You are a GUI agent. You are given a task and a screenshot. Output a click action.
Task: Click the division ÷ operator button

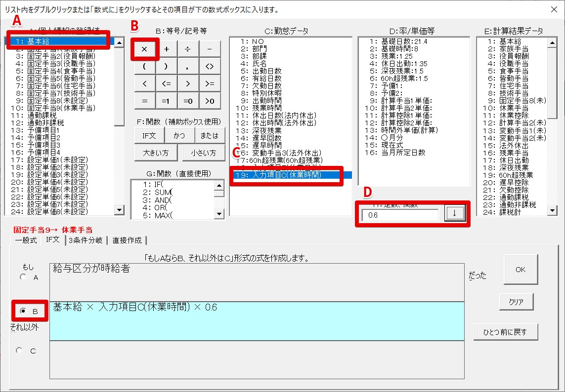coord(188,49)
